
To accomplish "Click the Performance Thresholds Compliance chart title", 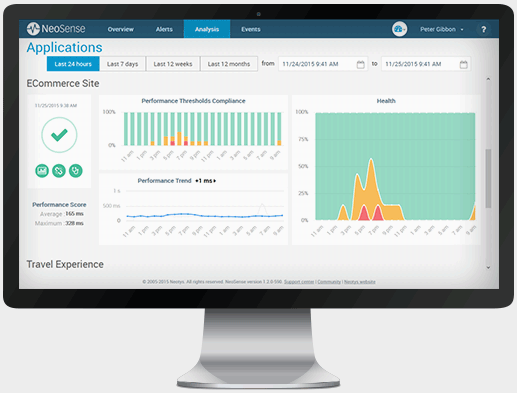I will click(x=193, y=101).
